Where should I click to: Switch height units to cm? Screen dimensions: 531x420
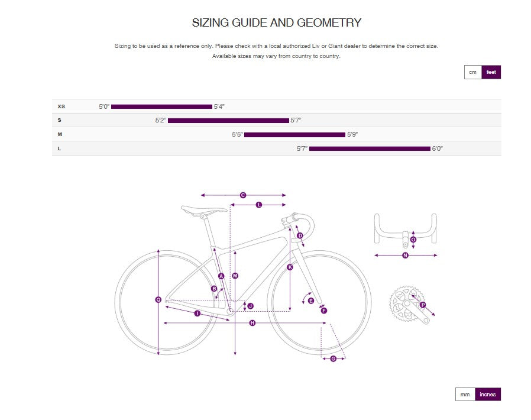(472, 72)
